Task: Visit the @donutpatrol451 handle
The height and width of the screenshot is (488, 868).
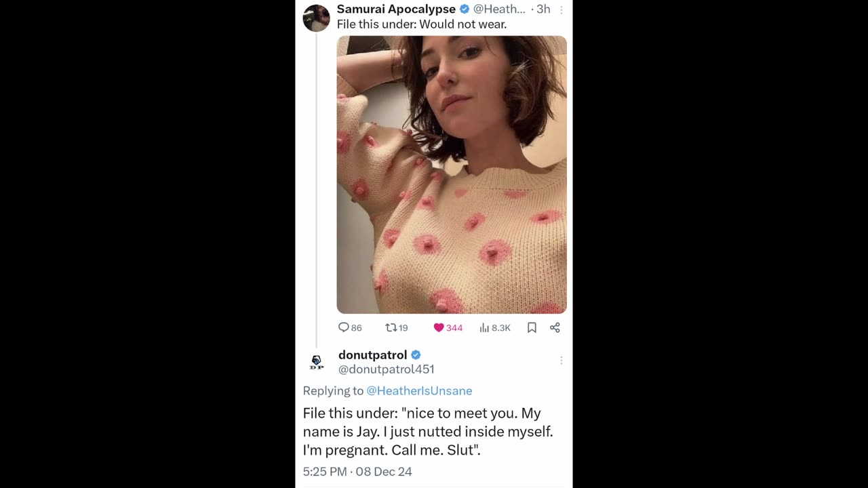Action: tap(386, 369)
